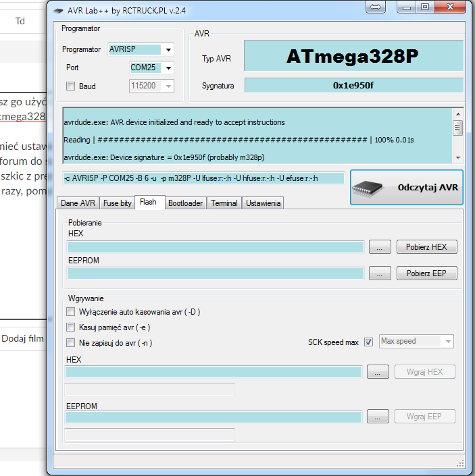475x476 pixels.
Task: Click EEPROM upload progress bar
Action: click(x=150, y=434)
